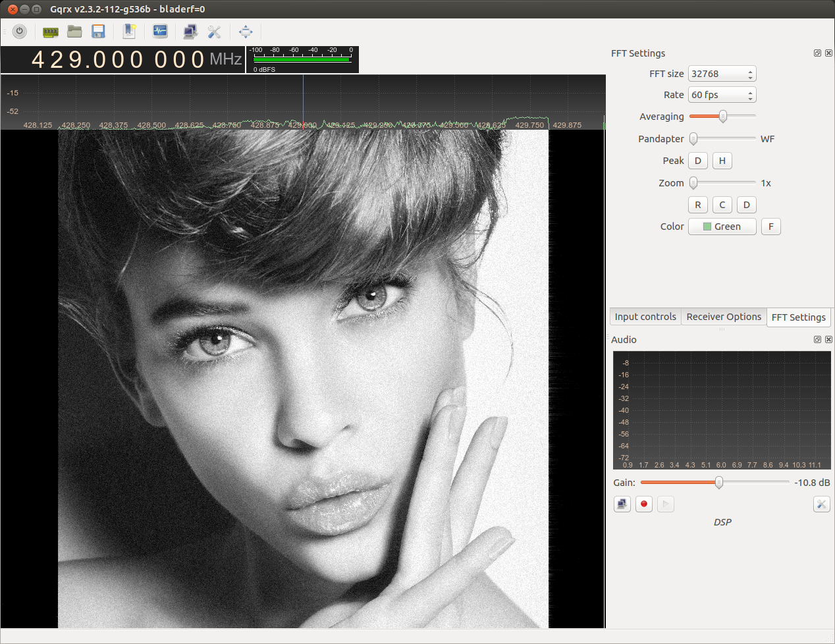Toggle peak Hold with the H button
This screenshot has height=644, width=835.
[x=722, y=161]
